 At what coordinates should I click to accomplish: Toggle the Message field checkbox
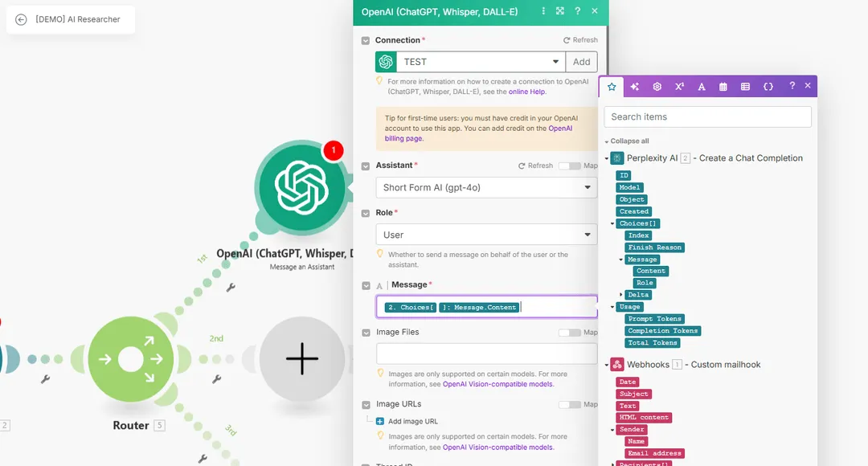pos(366,285)
